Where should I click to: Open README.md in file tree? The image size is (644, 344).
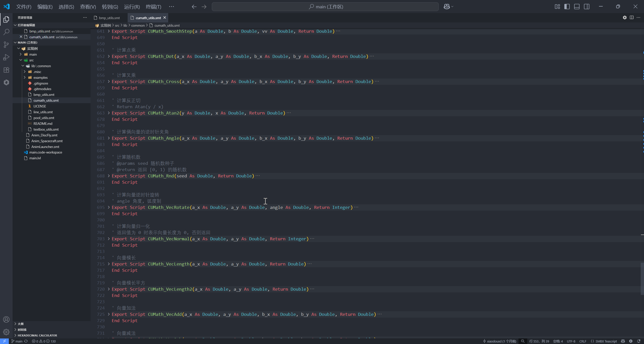[52, 124]
